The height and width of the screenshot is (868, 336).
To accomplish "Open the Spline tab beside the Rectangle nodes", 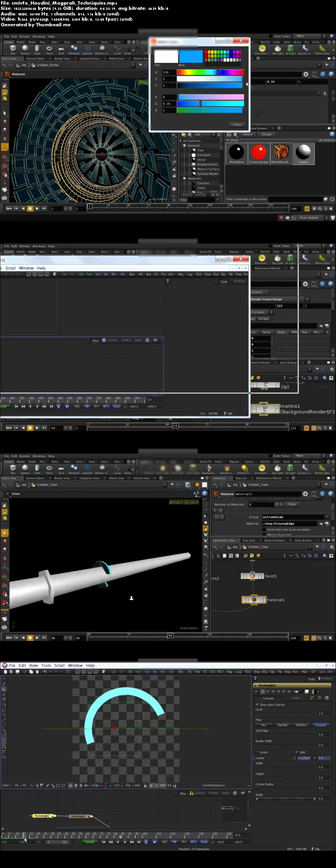I will coord(225,793).
